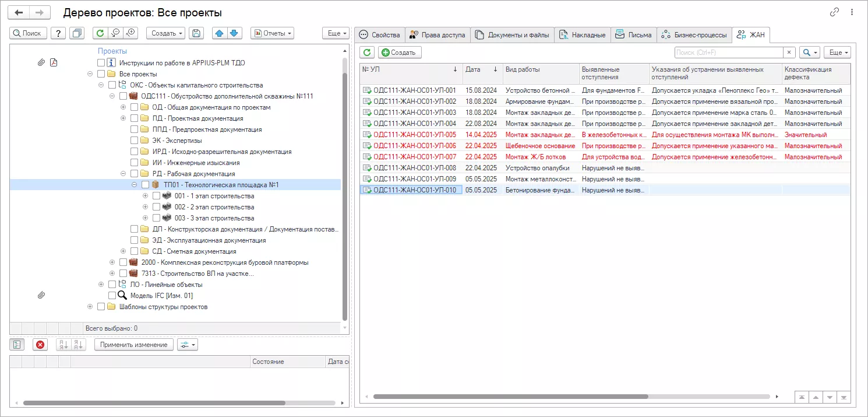
Task: Copy the page link via chain icon
Action: 835,12
